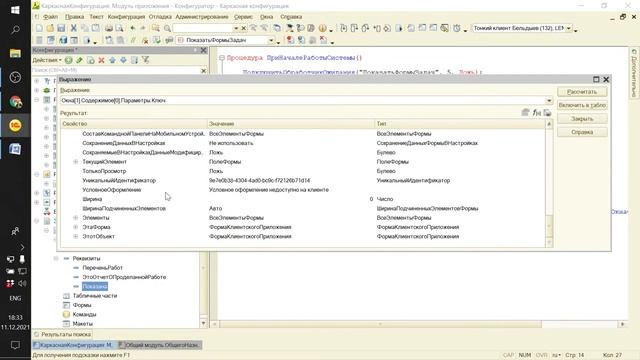Screen dimensions: 640x360
Task: Move item down with blue down arrow
Action: pyautogui.click(x=123, y=60)
